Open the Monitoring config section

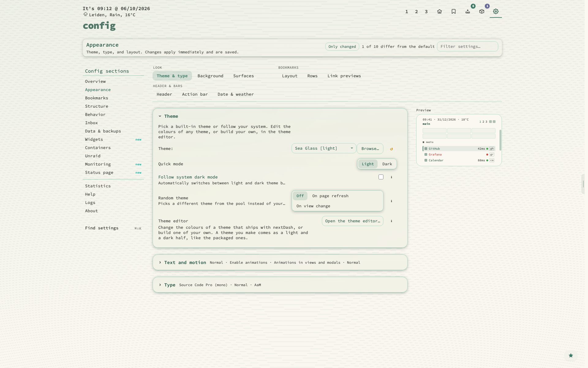coord(113,164)
